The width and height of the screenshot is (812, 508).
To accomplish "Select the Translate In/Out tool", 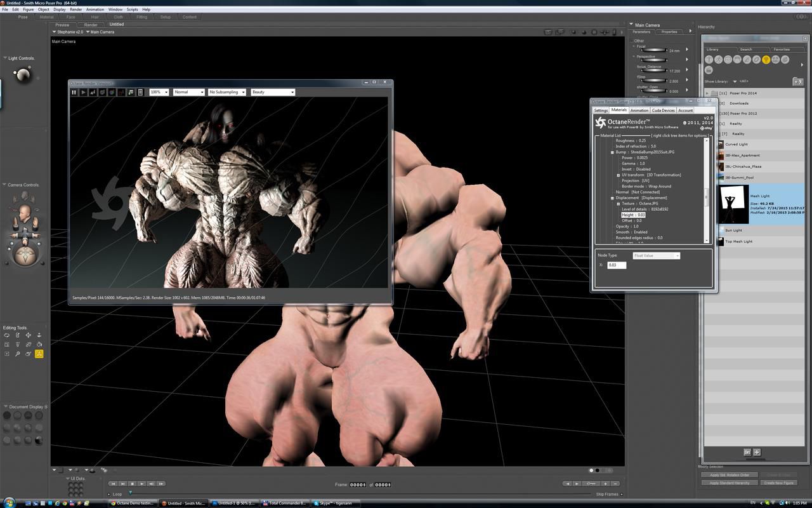I will click(x=39, y=335).
